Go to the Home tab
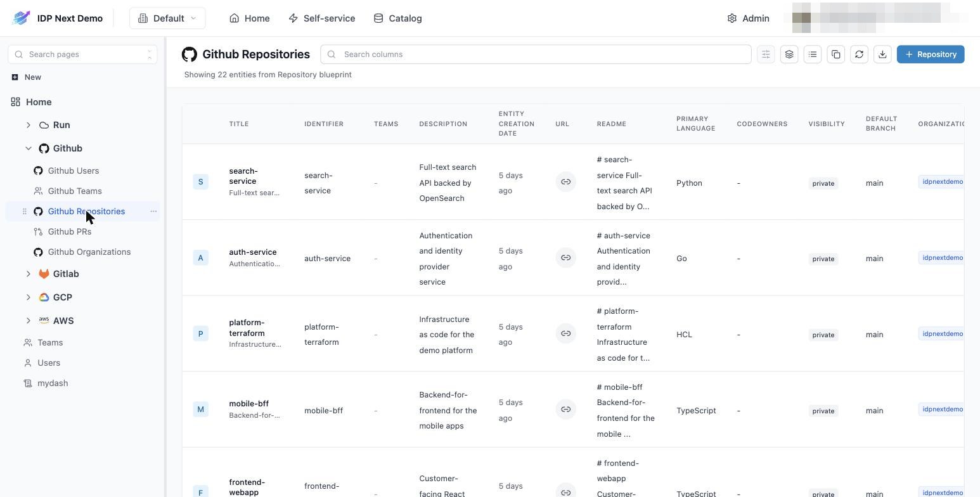The width and height of the screenshot is (980, 497). point(250,18)
